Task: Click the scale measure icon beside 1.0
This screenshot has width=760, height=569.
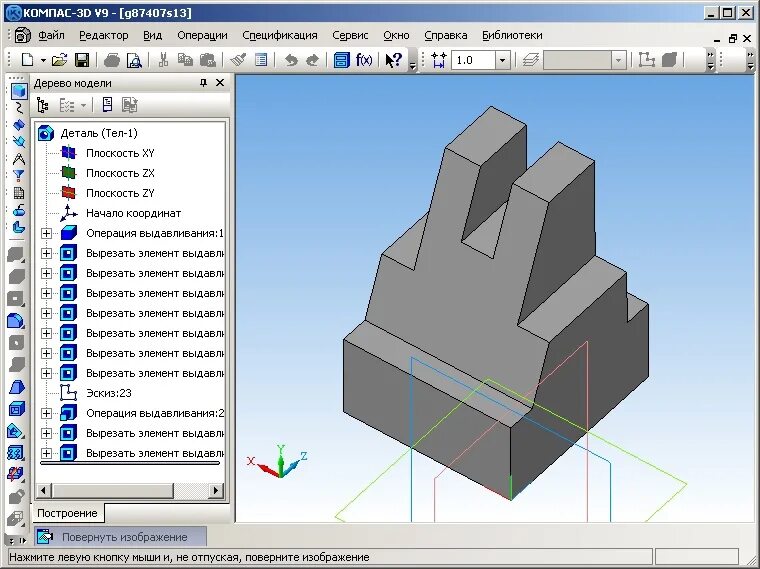Action: pos(439,60)
